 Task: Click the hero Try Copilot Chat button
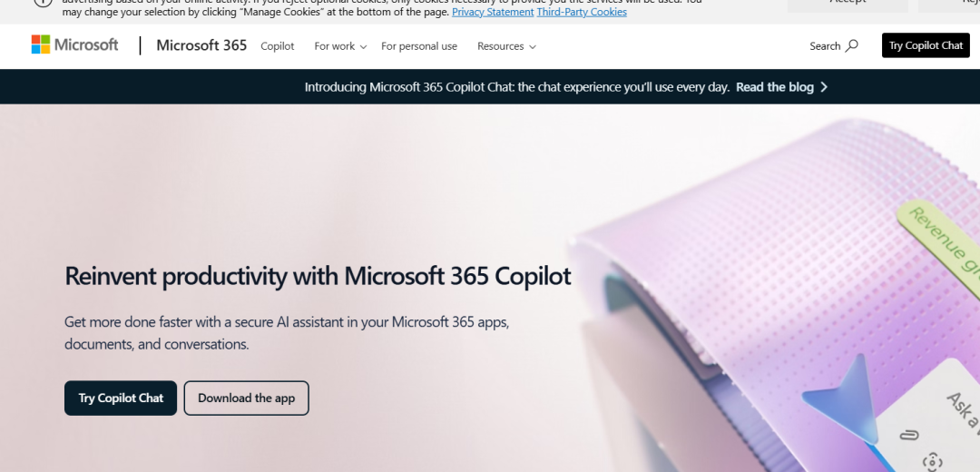tap(121, 398)
